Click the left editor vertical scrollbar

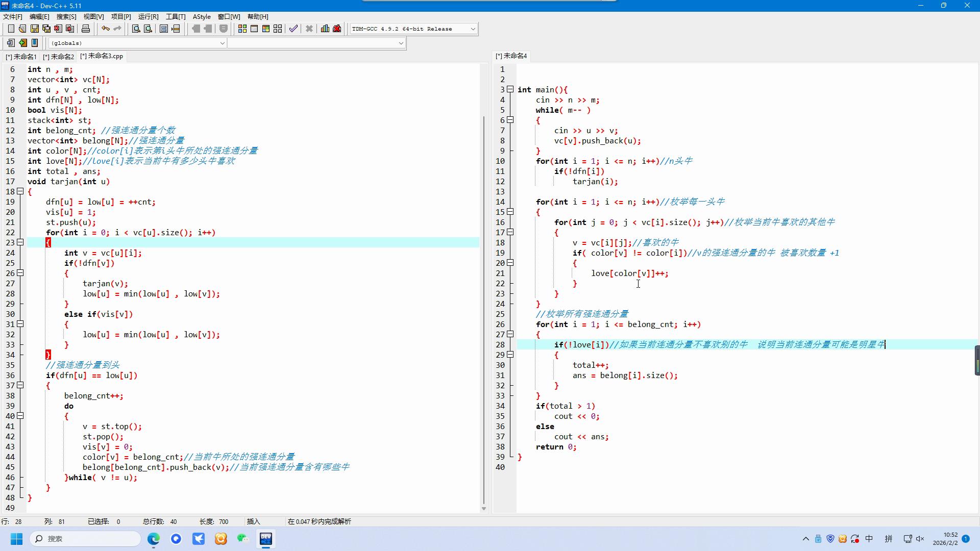point(484,306)
